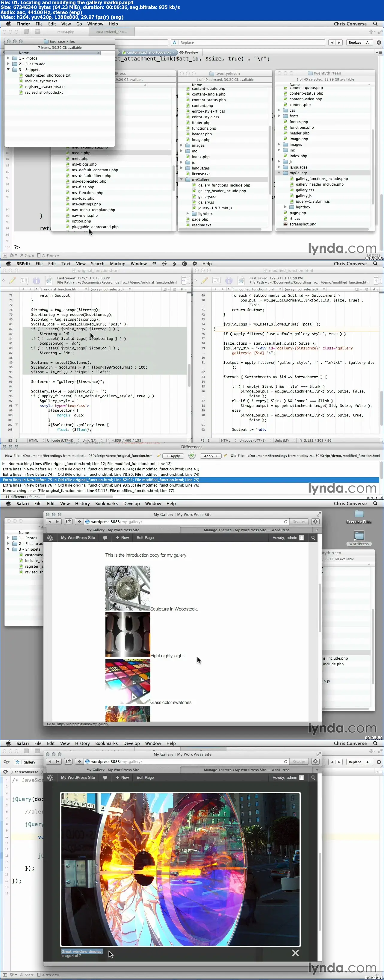Image resolution: width=384 pixels, height=980 pixels.
Task: Reload the page in Safari thumbnails window
Action: pyautogui.click(x=286, y=522)
